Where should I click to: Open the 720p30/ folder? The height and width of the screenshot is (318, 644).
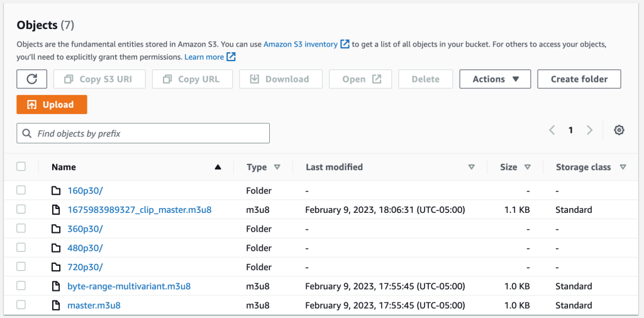pos(85,267)
